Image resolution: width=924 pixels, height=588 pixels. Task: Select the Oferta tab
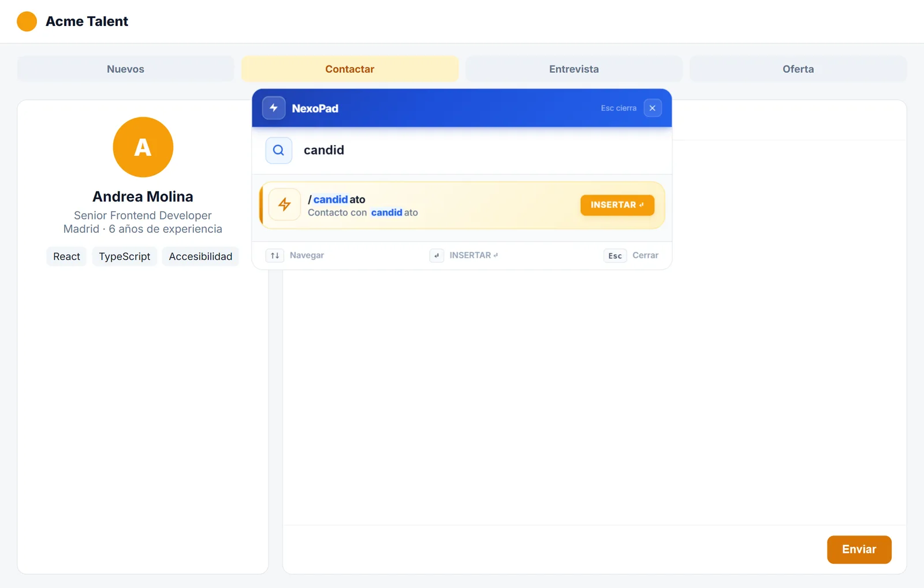click(x=798, y=69)
